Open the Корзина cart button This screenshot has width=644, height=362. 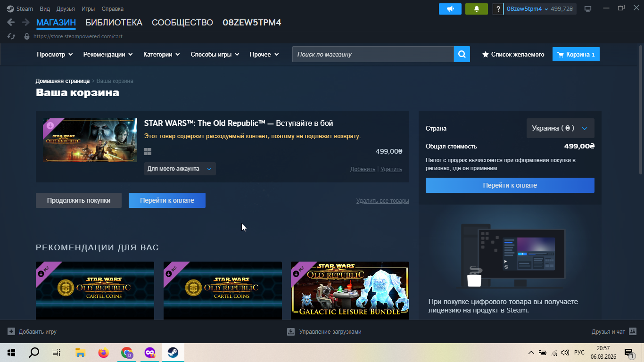tap(576, 54)
